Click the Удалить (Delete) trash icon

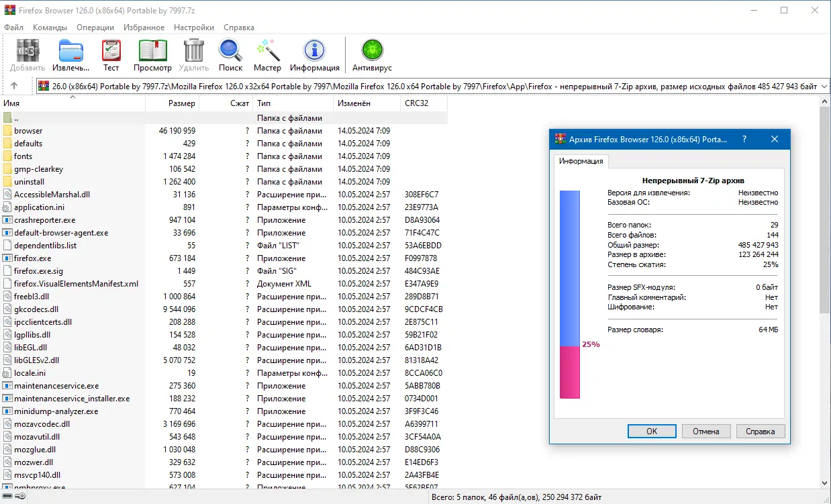[194, 51]
